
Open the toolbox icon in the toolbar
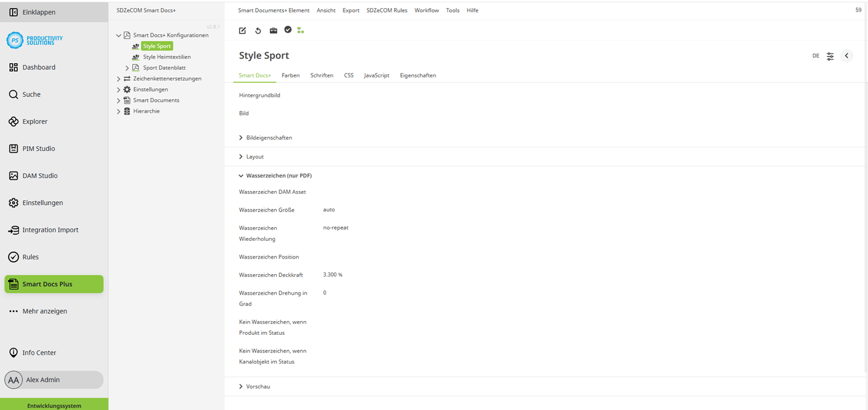coord(273,30)
